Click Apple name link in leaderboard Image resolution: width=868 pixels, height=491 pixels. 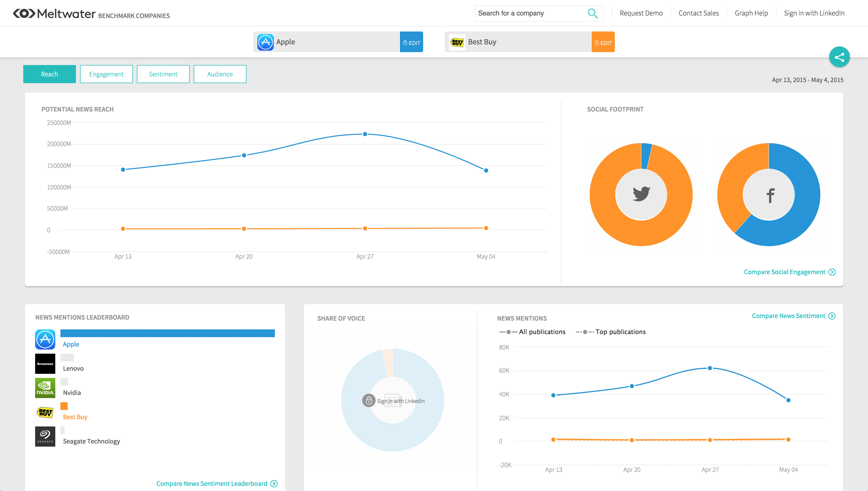71,344
